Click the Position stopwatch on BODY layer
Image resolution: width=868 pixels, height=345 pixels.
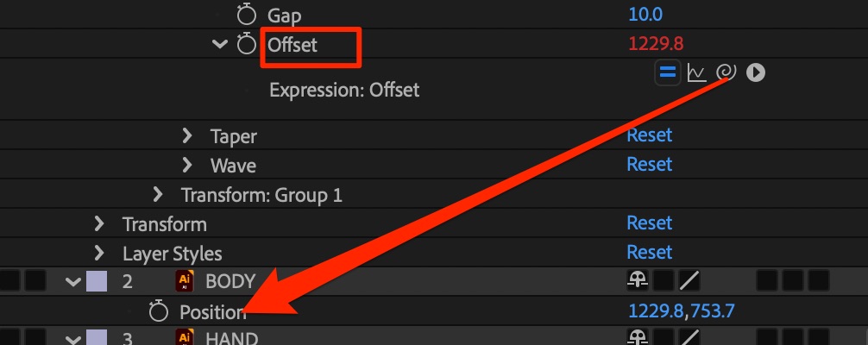pos(157,310)
